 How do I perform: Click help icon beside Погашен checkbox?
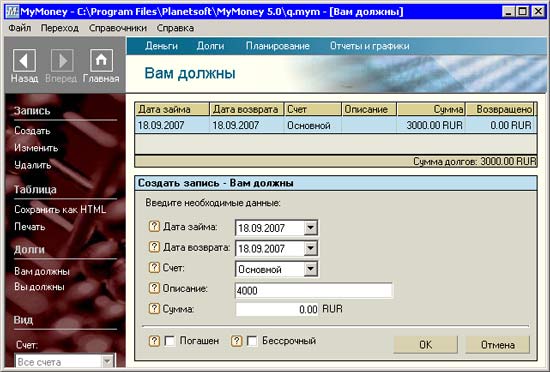point(154,341)
